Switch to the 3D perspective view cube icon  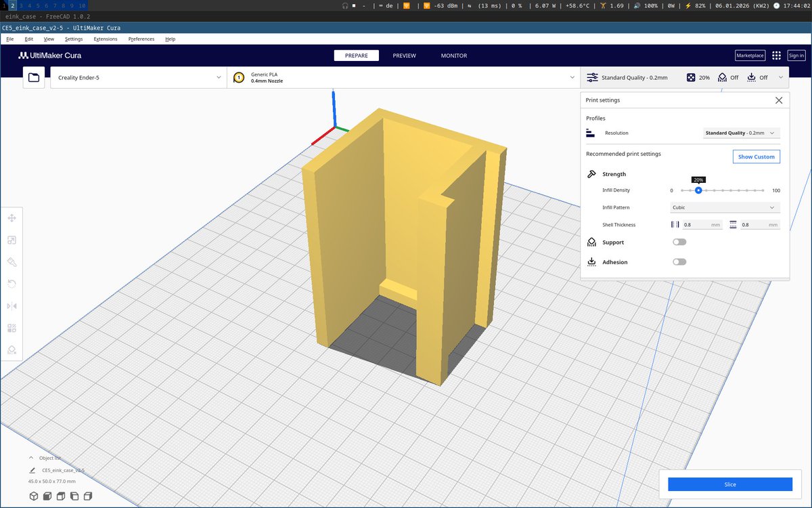pos(34,496)
